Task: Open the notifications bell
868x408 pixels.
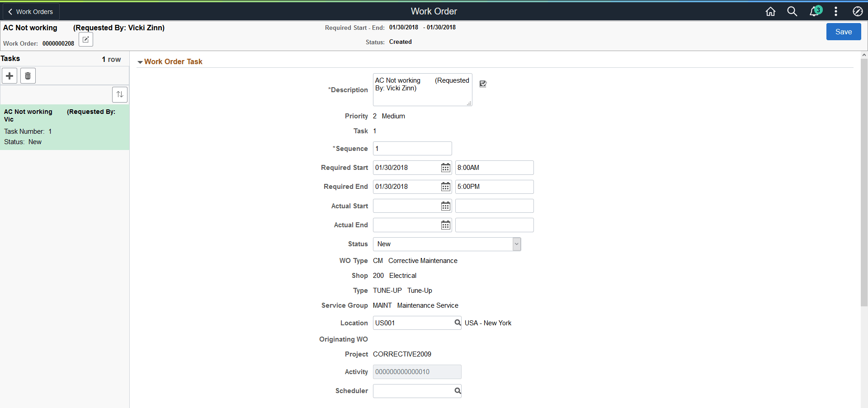Action: point(814,11)
